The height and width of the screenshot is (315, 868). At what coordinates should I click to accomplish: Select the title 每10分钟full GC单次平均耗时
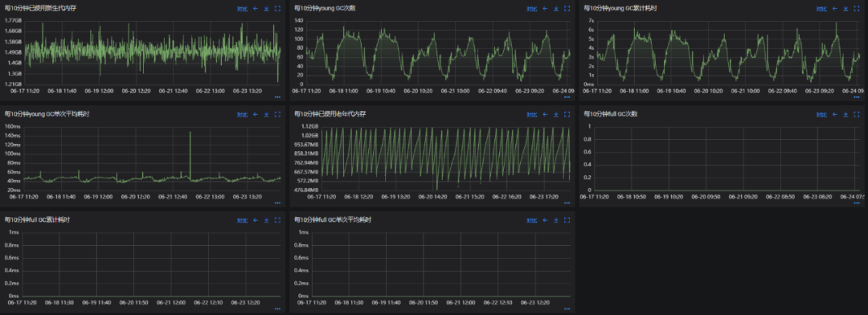pyautogui.click(x=333, y=220)
